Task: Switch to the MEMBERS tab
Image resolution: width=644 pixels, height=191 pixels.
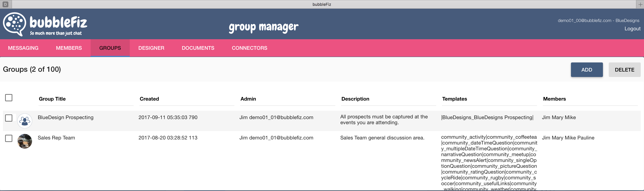Action: 69,48
